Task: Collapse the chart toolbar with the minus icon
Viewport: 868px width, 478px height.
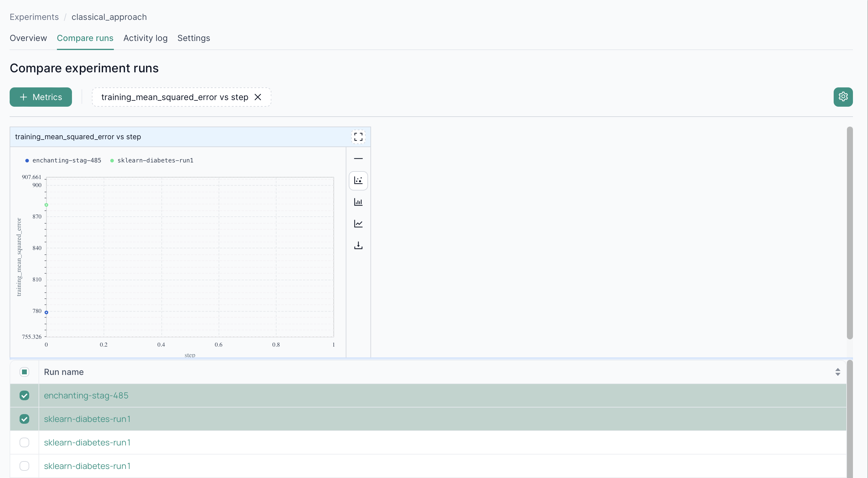Action: point(358,159)
